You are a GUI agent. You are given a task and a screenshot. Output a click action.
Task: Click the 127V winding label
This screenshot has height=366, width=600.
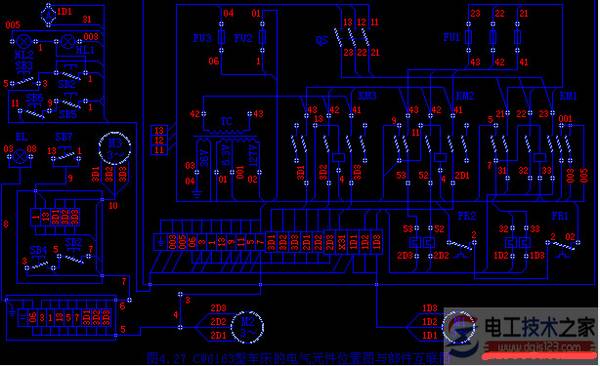pos(253,155)
